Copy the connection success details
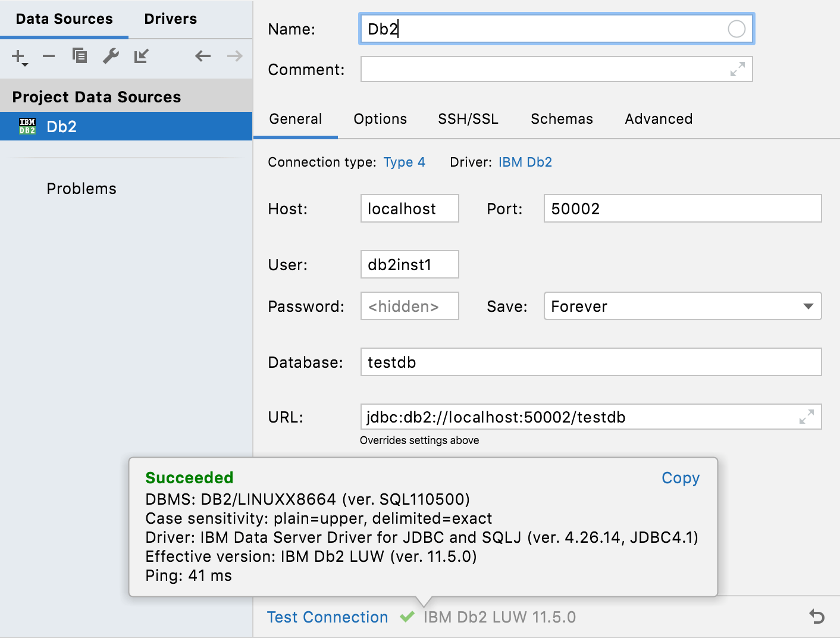 (680, 478)
